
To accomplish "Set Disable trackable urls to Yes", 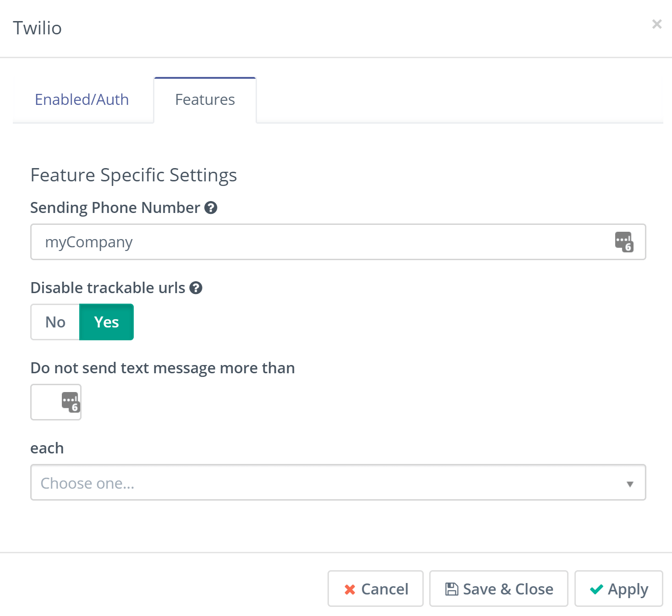I will 106,322.
